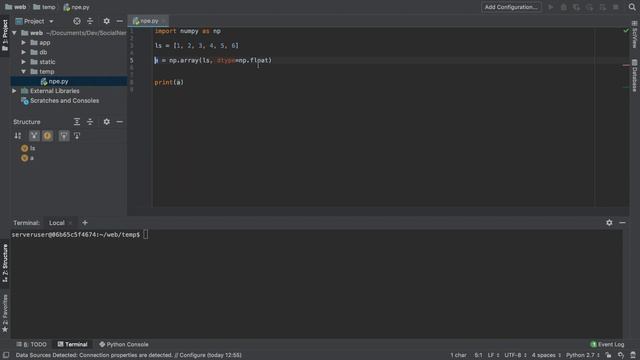Select Scratches and Consoles node
The image size is (640, 360).
[x=64, y=100]
